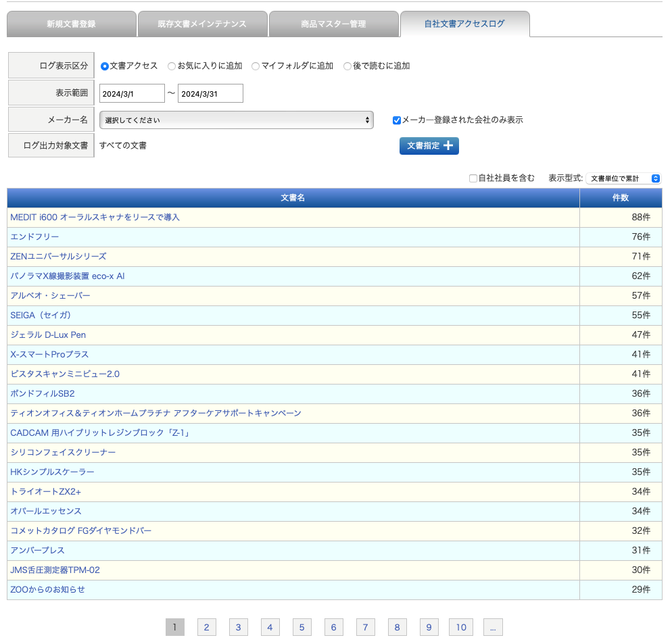
Task: Choose the 後で読むに追加 radio option
Action: pos(347,66)
